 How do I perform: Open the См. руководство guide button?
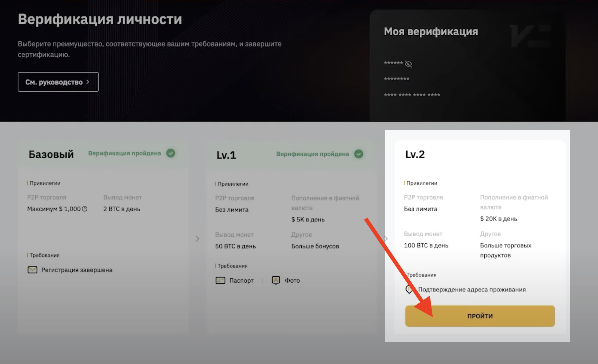tap(58, 82)
